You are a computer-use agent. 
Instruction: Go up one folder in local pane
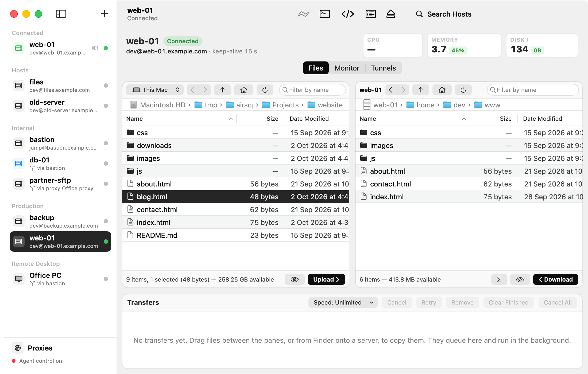pos(222,90)
